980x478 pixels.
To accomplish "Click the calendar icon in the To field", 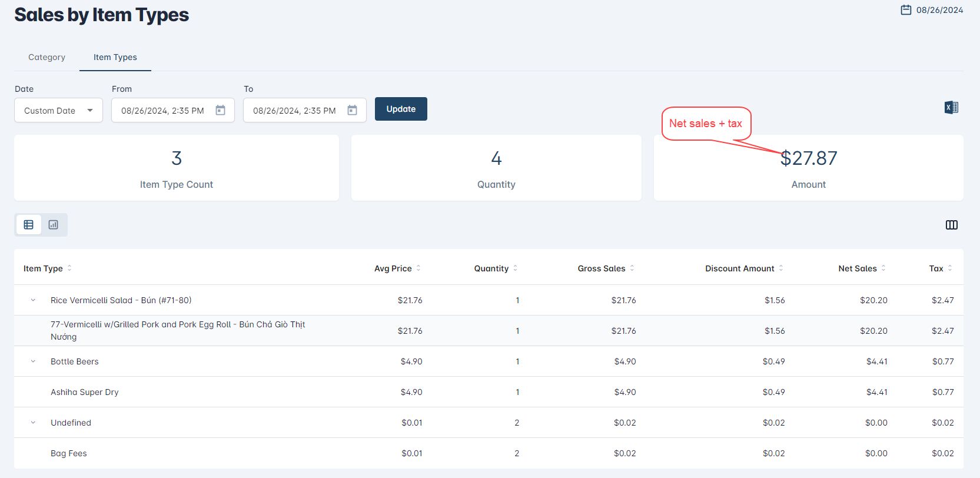I will tap(352, 110).
